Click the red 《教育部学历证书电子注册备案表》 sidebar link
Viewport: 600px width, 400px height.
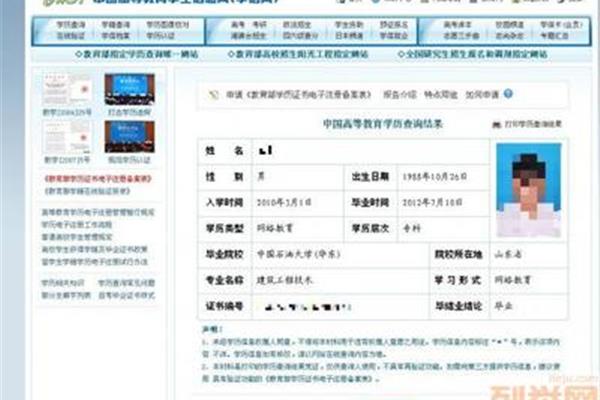(98, 179)
